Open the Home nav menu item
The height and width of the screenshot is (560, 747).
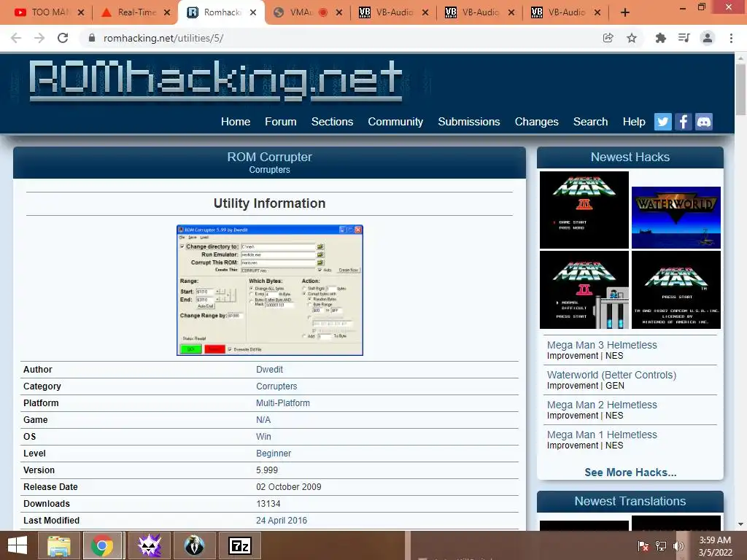tap(236, 122)
